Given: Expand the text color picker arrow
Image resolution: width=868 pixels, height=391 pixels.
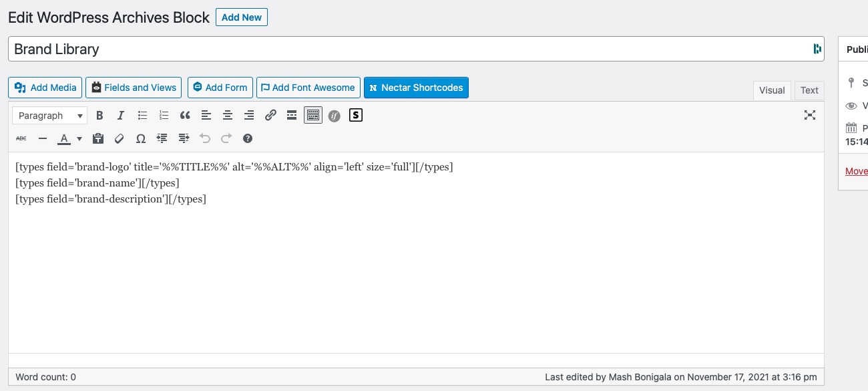Looking at the screenshot, I should tap(79, 138).
